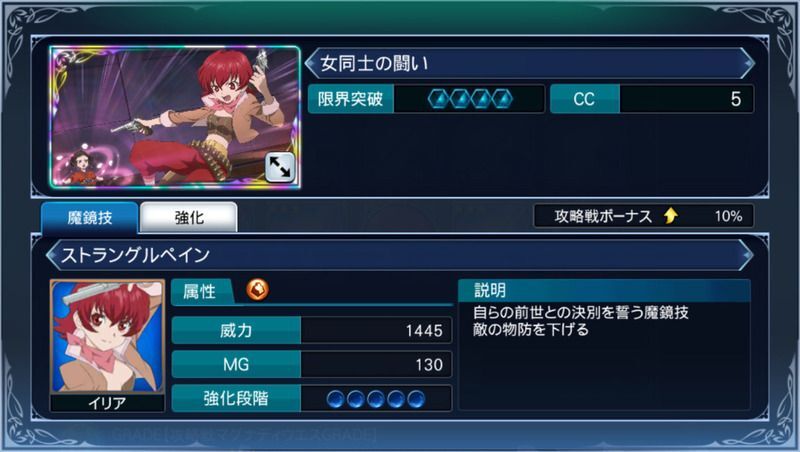Click left arrow of ストラングルペイン banner

click(x=52, y=255)
